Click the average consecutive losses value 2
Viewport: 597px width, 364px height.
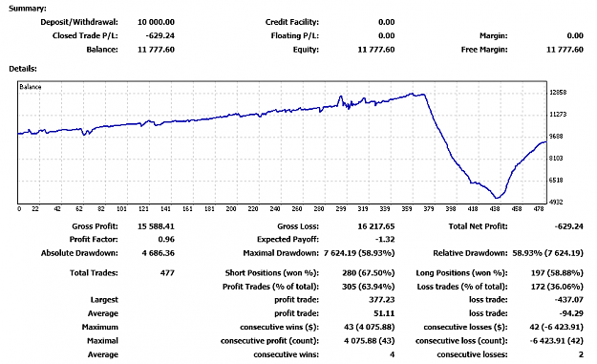(581, 354)
